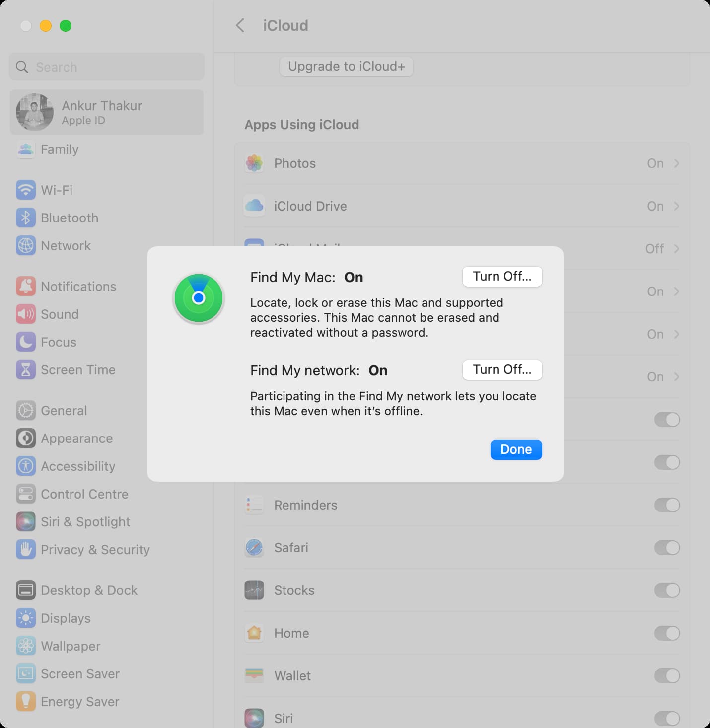
Task: Click Done to close the dialog
Action: click(516, 450)
